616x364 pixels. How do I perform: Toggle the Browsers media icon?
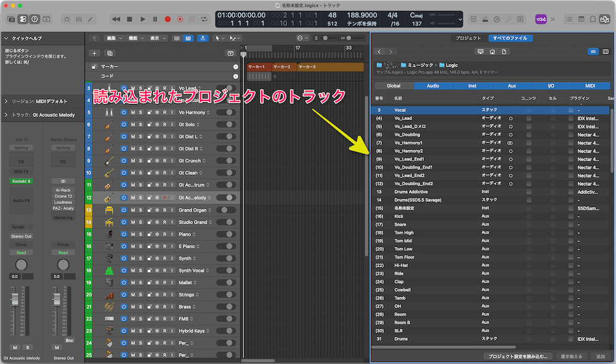pyautogui.click(x=604, y=19)
